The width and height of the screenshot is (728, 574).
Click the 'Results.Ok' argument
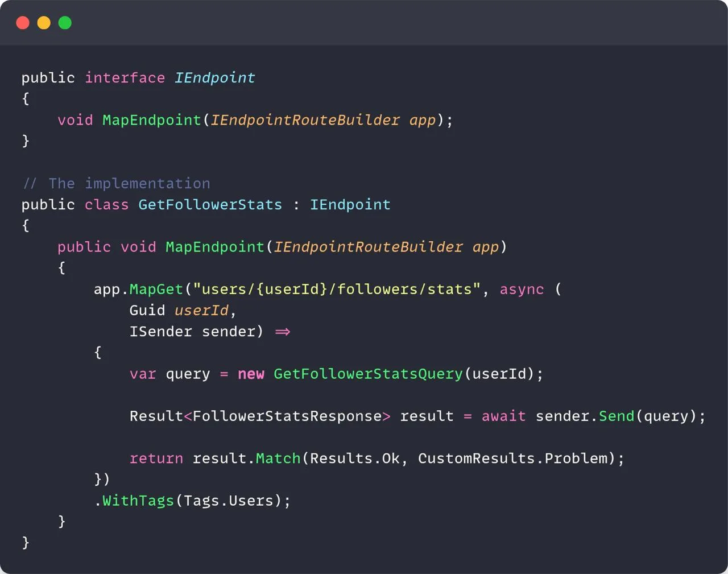[x=355, y=459]
